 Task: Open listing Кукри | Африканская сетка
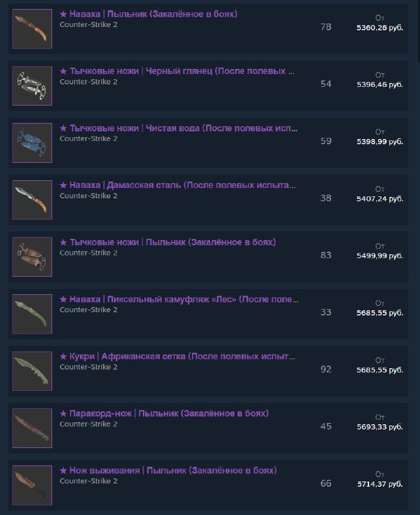pos(177,357)
